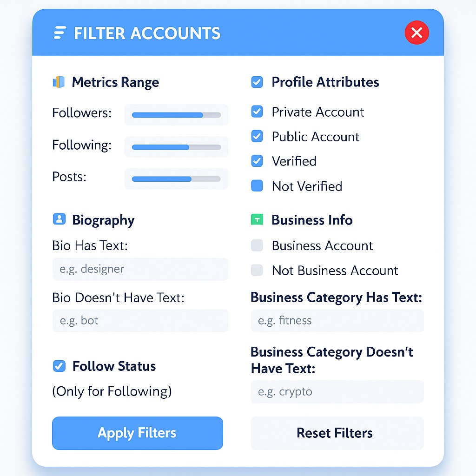Uncheck the Private Account checkbox
Screen dimensions: 476x476
(x=257, y=112)
